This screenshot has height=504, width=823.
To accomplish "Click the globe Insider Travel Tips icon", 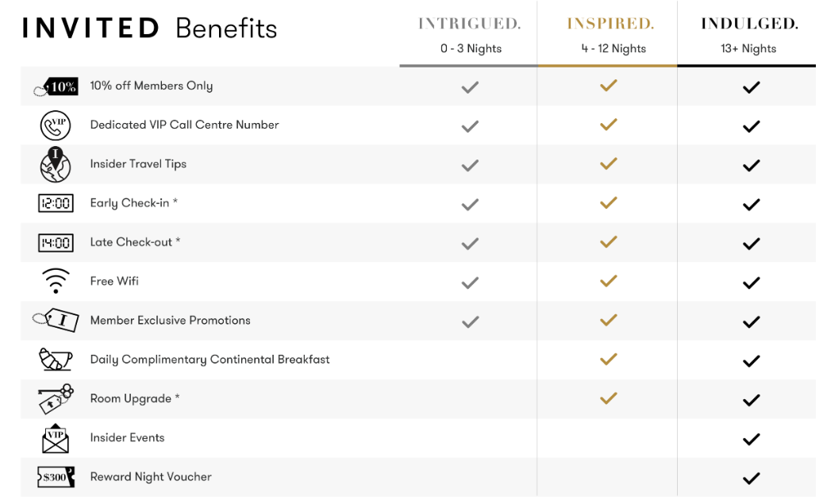I will tap(55, 164).
